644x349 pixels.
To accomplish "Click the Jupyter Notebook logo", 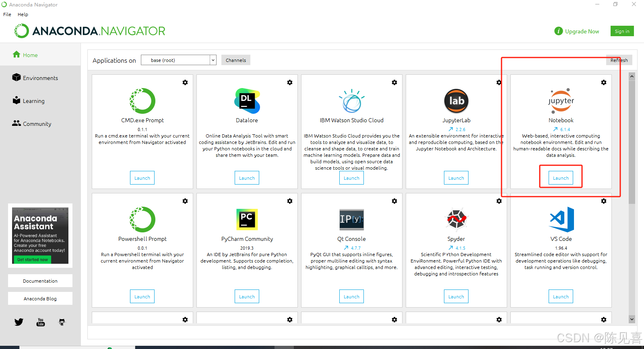I will coord(561,101).
